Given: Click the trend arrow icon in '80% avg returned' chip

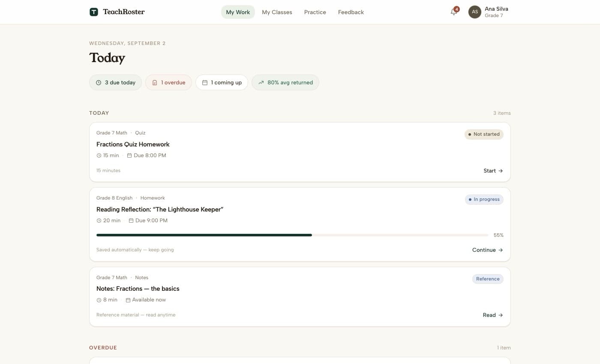Looking at the screenshot, I should pyautogui.click(x=261, y=83).
